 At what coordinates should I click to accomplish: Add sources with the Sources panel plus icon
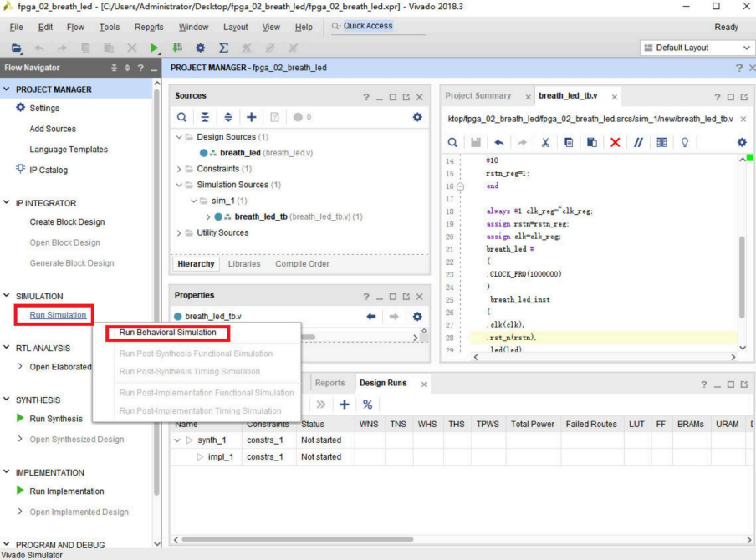(251, 117)
